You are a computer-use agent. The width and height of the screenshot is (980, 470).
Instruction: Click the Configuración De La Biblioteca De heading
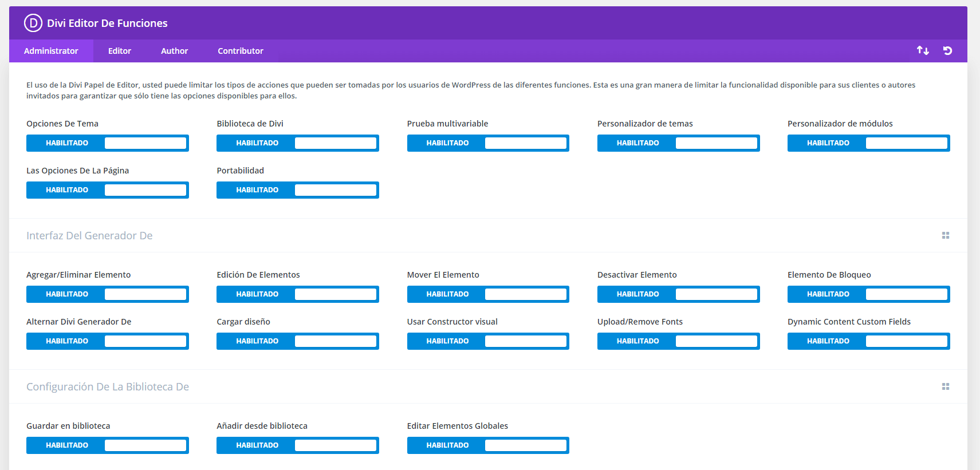point(108,386)
